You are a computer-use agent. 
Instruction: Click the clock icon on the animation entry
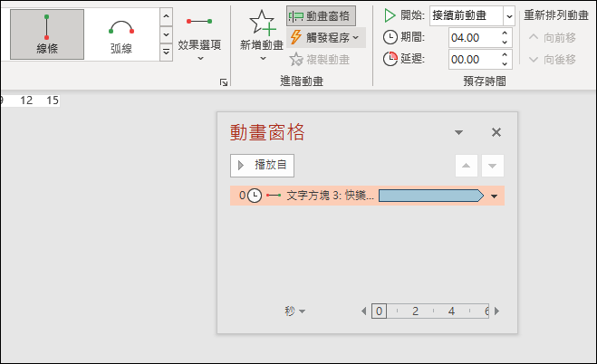(x=255, y=196)
